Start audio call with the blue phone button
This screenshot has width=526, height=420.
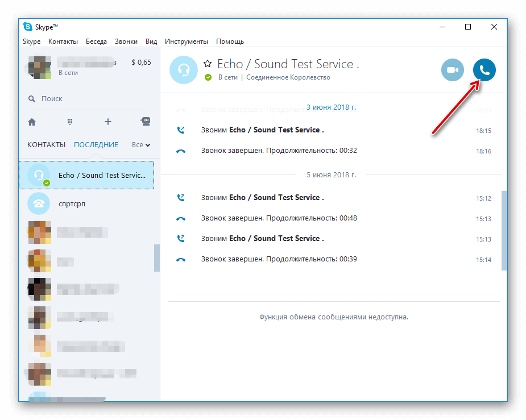484,70
